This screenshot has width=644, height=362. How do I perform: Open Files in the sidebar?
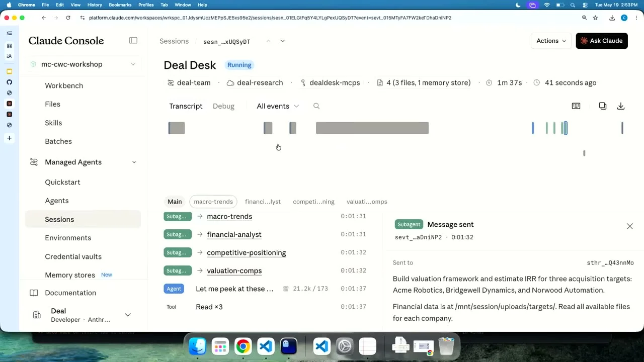tap(52, 104)
